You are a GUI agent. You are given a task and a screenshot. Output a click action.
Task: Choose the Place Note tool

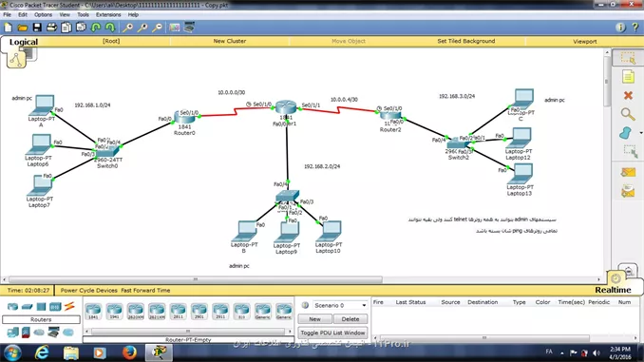[628, 77]
